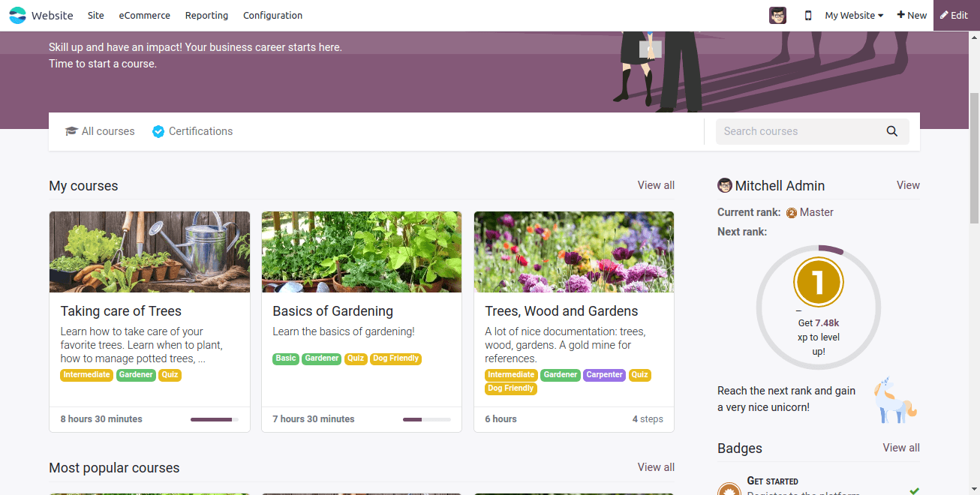Open the Basics of Gardening course title
This screenshot has width=980, height=495.
pos(332,311)
